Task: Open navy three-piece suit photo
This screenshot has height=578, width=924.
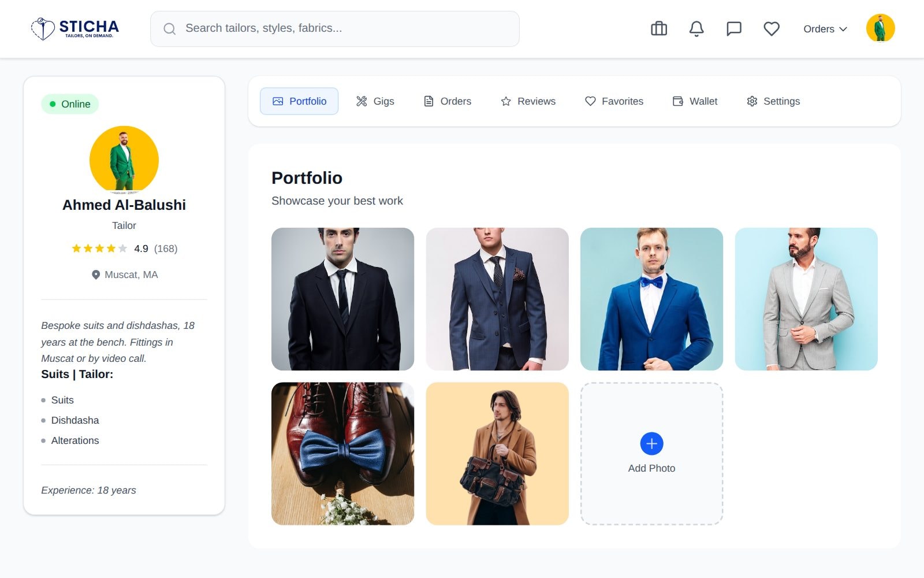Action: [497, 299]
